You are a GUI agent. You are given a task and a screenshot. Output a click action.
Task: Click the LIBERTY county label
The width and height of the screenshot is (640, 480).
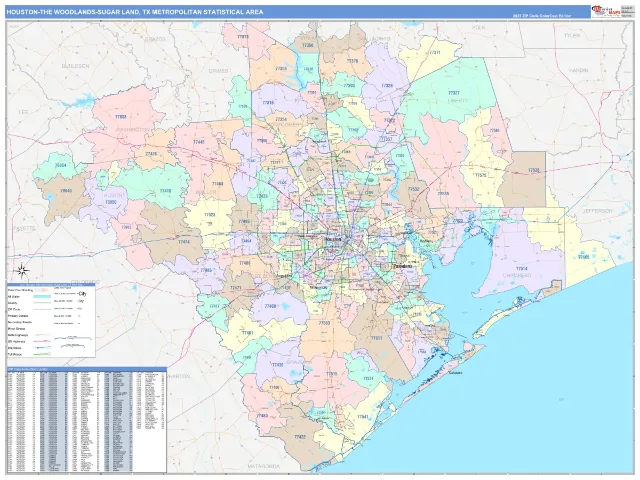458,100
